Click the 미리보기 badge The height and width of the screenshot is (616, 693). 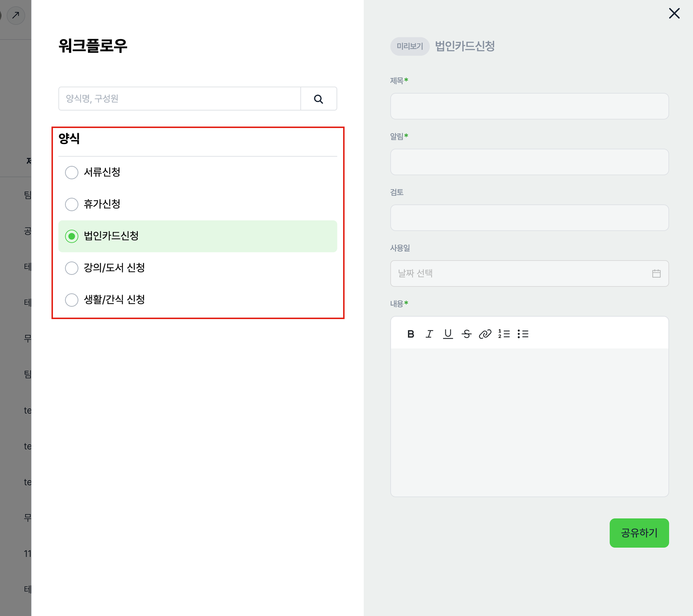click(x=410, y=46)
